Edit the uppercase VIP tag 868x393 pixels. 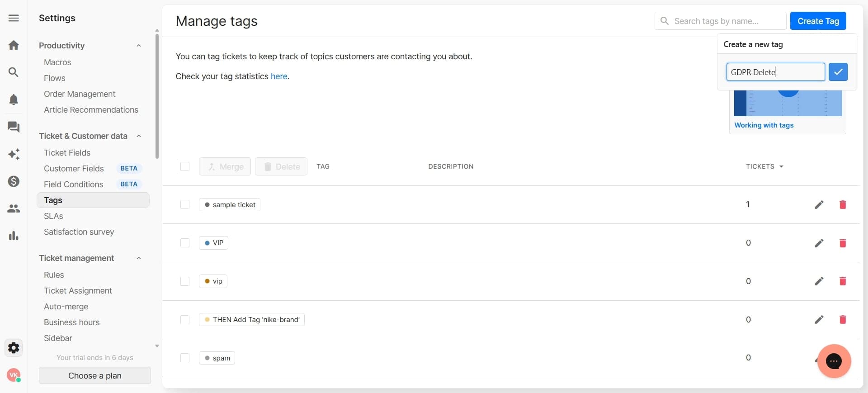tap(819, 243)
